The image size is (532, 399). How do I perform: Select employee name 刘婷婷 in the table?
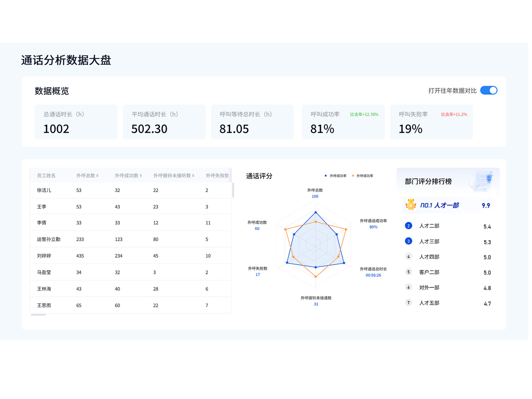point(44,256)
